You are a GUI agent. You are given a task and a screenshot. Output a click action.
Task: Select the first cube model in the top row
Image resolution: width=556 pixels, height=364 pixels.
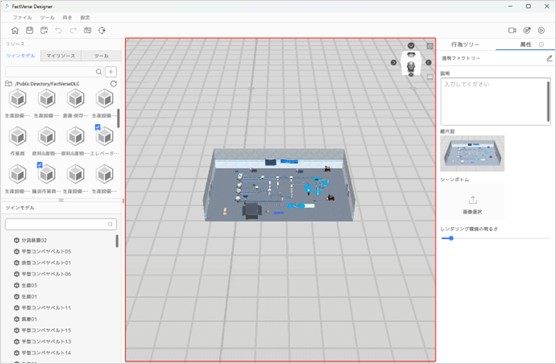pos(17,99)
